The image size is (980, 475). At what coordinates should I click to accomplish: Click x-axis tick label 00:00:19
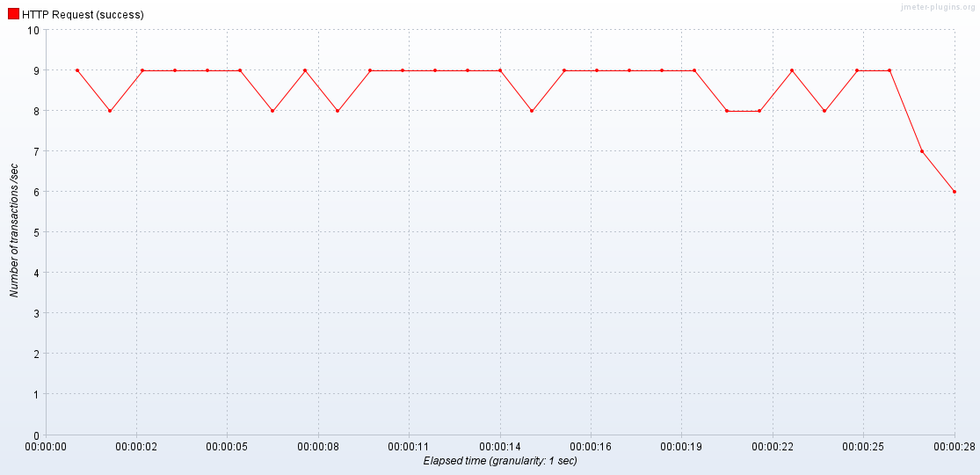click(681, 447)
